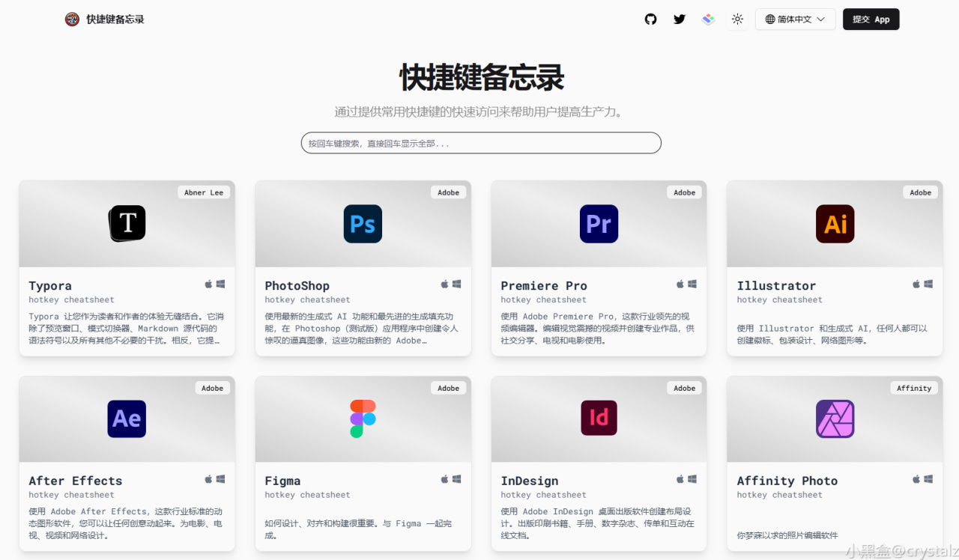Click the main heading 快捷键备忘录

coord(481,77)
